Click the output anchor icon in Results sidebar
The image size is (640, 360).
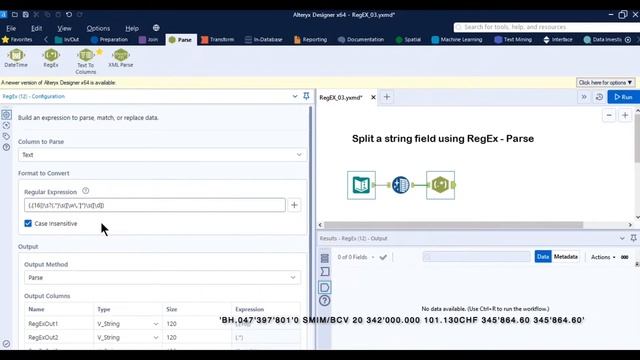(324, 287)
